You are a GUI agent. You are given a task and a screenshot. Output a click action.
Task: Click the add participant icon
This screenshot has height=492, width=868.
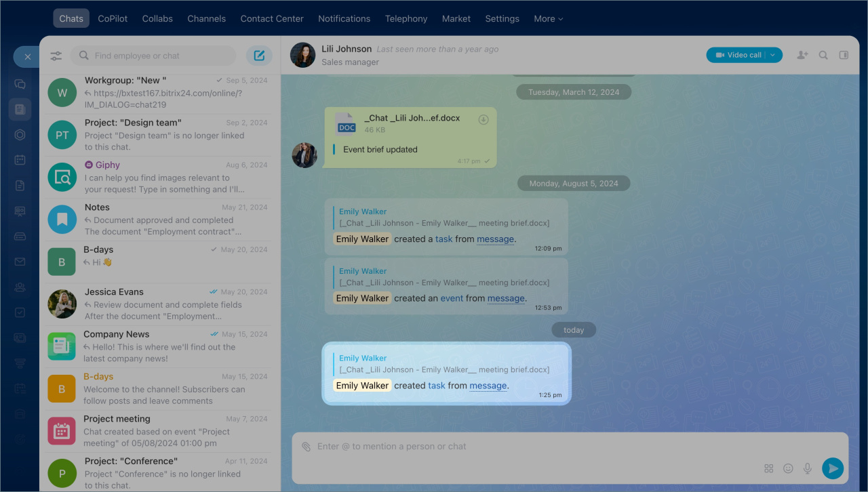(x=802, y=55)
